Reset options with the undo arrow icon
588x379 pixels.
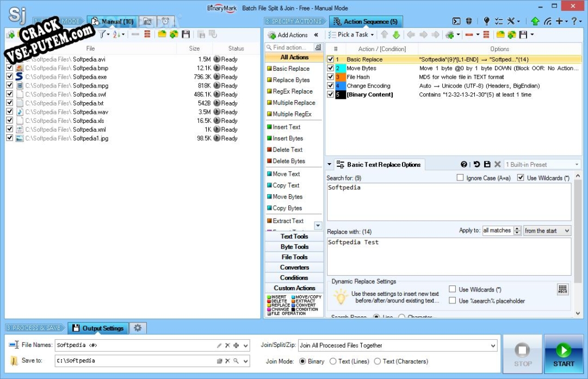476,164
